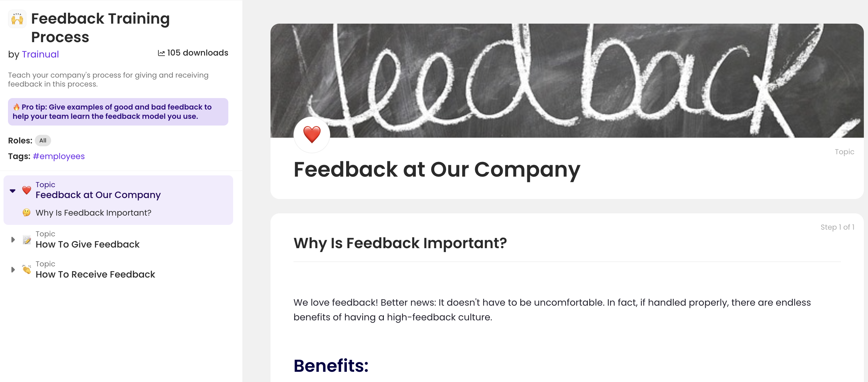The image size is (868, 382).
Task: Open the How To Receive Feedback section
Action: pyautogui.click(x=95, y=274)
